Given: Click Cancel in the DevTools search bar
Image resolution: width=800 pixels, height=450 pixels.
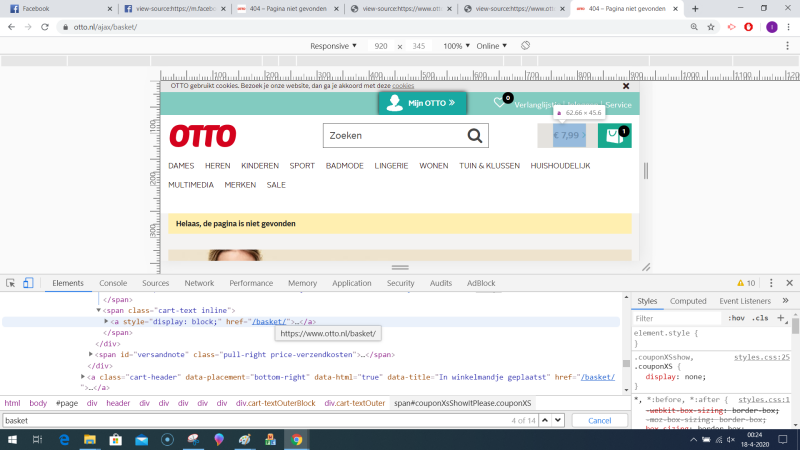Looking at the screenshot, I should click(x=599, y=420).
